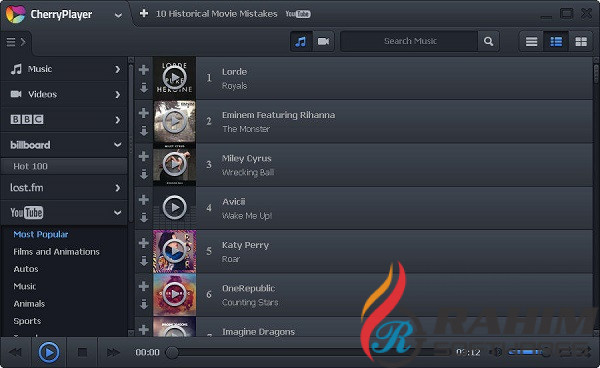Click the magnifier search button
The image size is (600, 368).
(488, 41)
